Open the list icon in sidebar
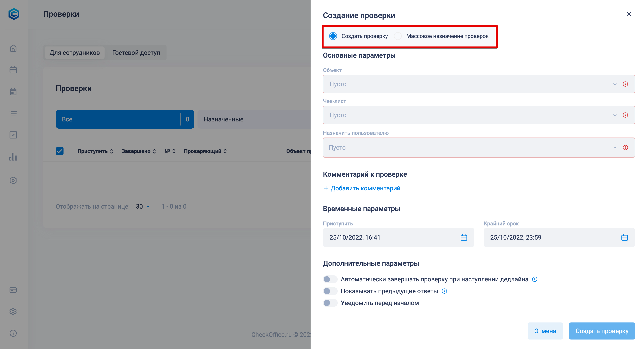 13,113
